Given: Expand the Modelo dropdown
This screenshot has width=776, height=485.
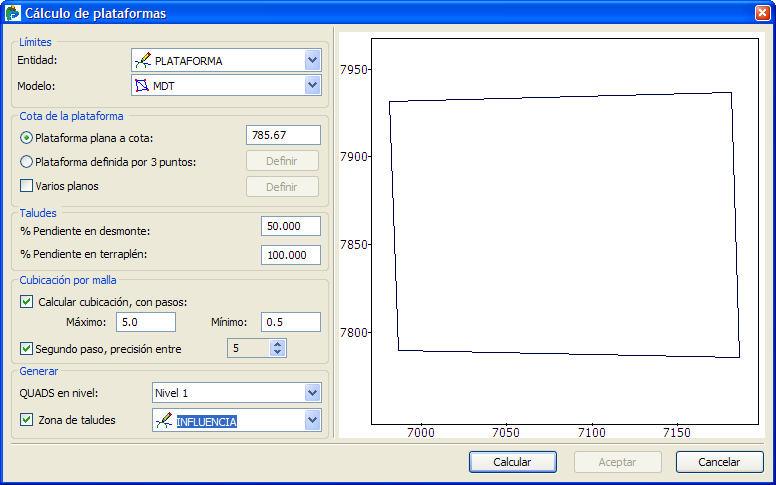Looking at the screenshot, I should [x=312, y=86].
